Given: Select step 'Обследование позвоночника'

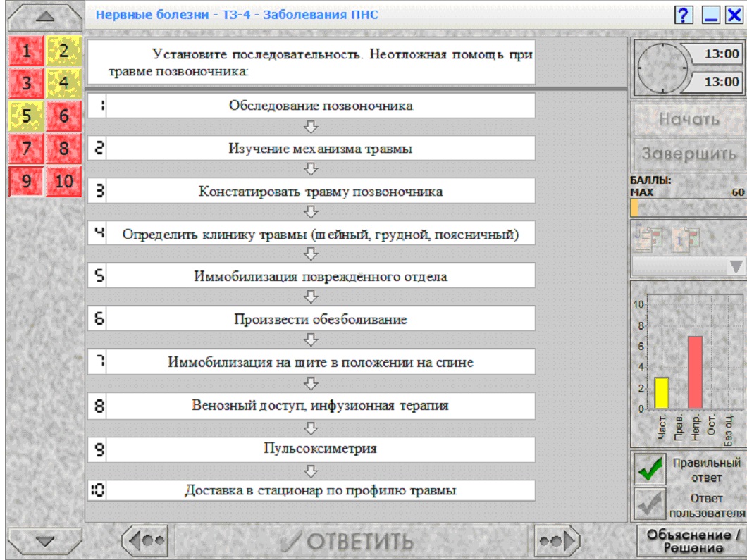Looking at the screenshot, I should [311, 106].
